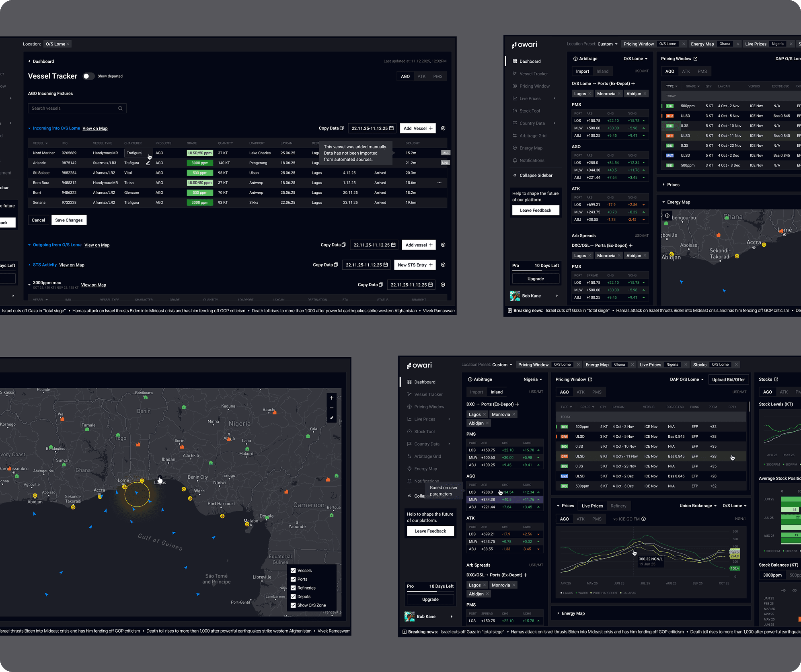Switch to ATK tab in Vessel Tracker
The width and height of the screenshot is (801, 672).
tap(421, 76)
